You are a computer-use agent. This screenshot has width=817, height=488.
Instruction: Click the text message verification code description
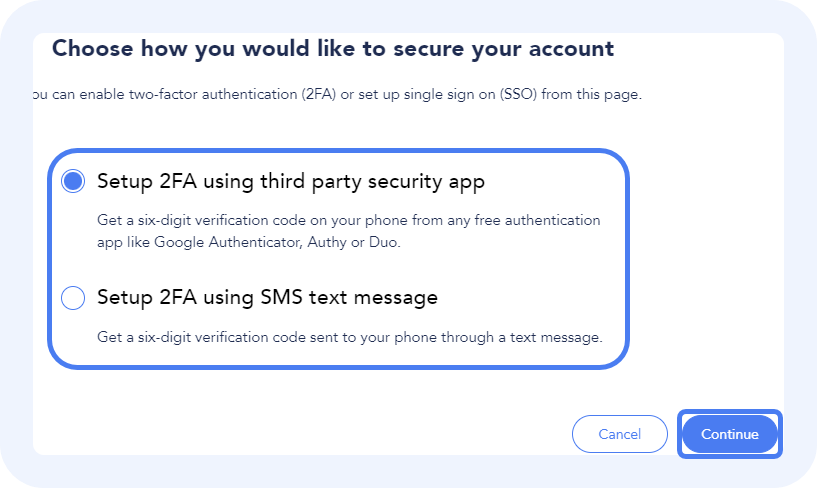coord(349,337)
